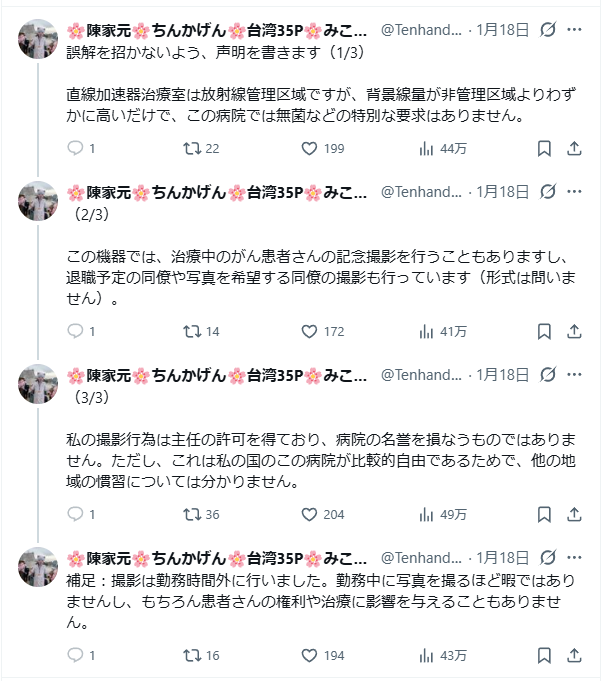The width and height of the screenshot is (607, 681).
Task: Open more options on the first tweet
Action: pyautogui.click(x=574, y=30)
